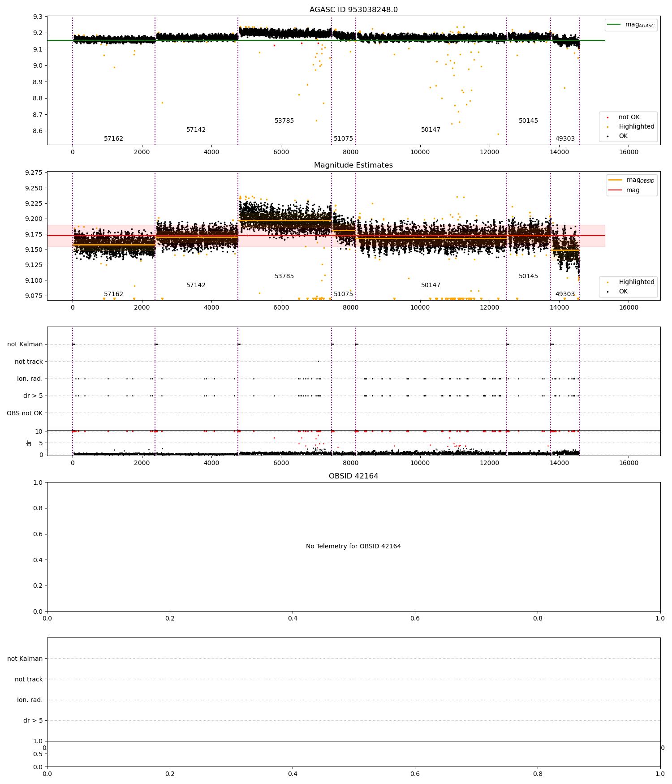Select the mag AGASC legend label
672x784 pixels.
coord(640,25)
